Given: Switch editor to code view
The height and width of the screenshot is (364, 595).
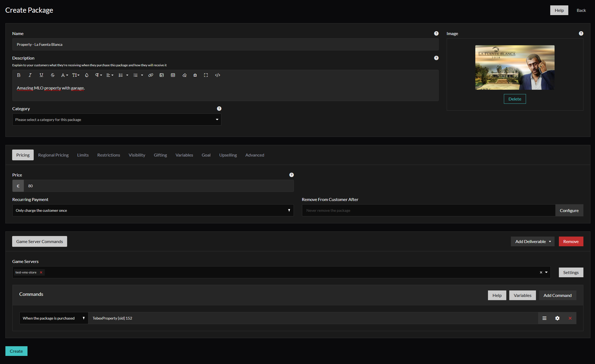Looking at the screenshot, I should point(218,75).
